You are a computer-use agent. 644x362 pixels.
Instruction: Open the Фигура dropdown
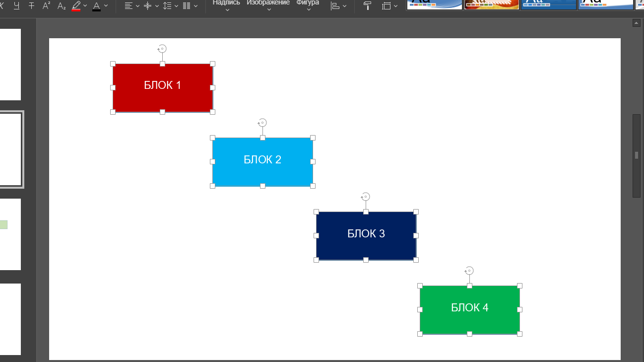pyautogui.click(x=308, y=5)
